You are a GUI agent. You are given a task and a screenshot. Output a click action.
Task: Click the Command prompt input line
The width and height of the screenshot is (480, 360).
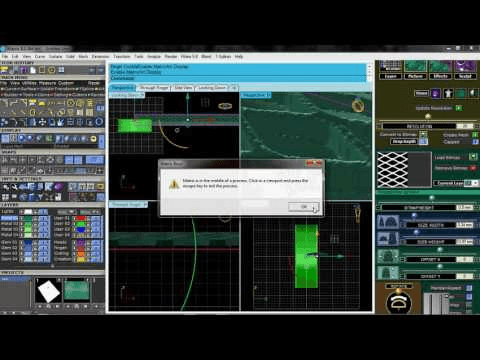[238, 78]
